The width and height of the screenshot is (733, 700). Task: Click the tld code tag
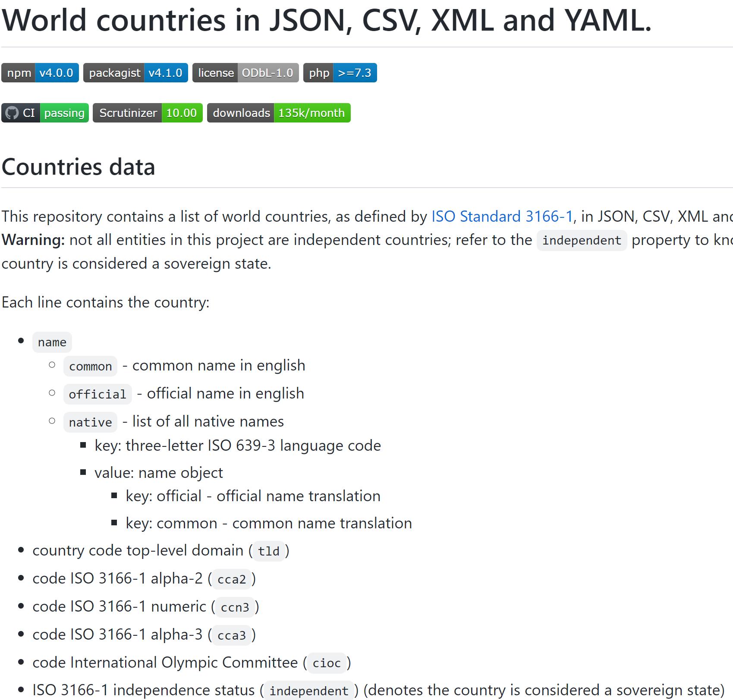tap(268, 551)
